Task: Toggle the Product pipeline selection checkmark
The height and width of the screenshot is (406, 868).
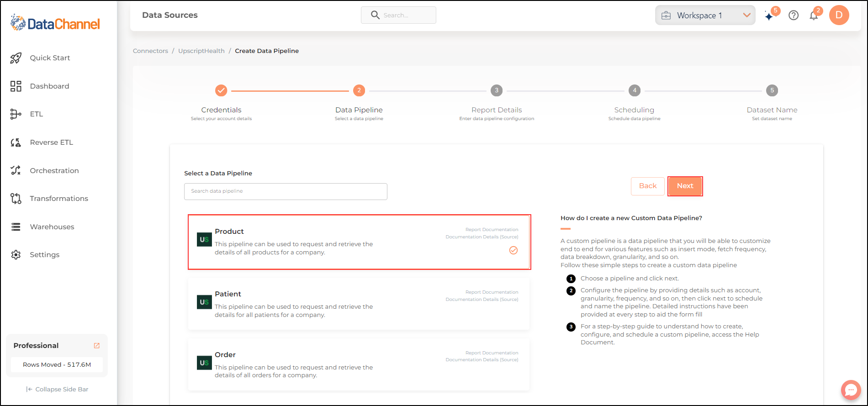Action: (513, 250)
